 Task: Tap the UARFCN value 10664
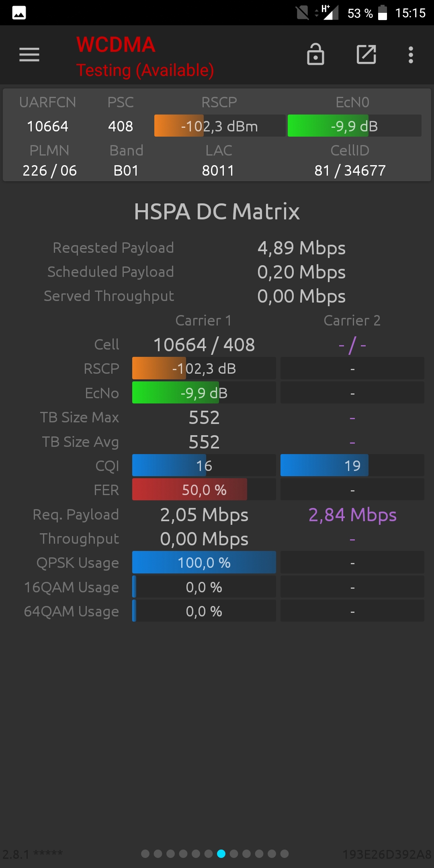point(47,126)
